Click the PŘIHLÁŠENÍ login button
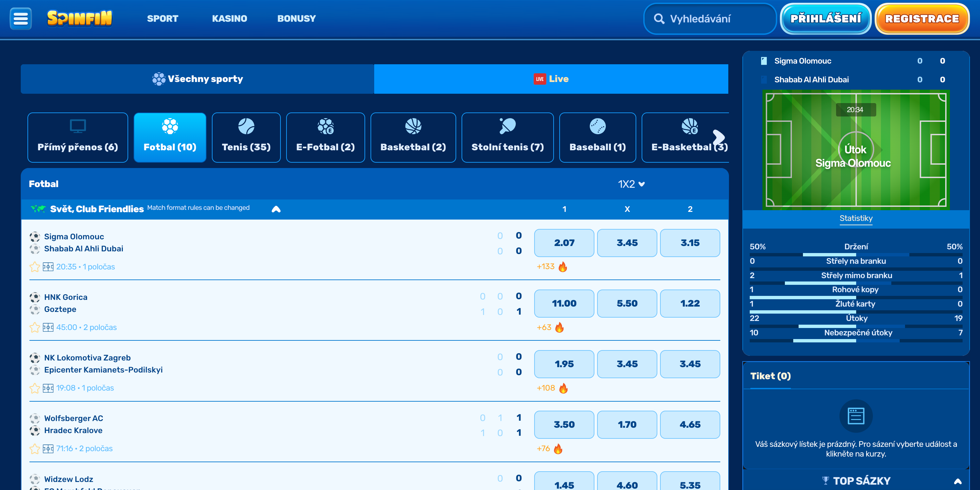The image size is (980, 490). click(826, 19)
